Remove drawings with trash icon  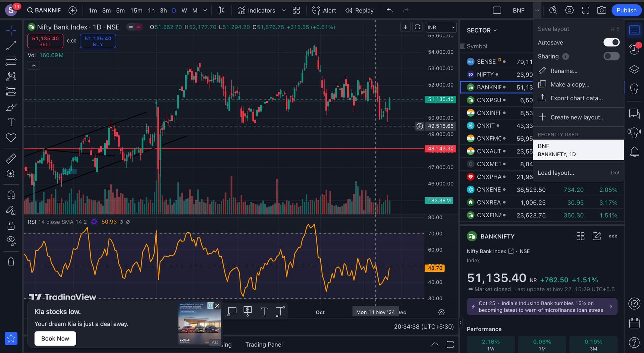(11, 262)
